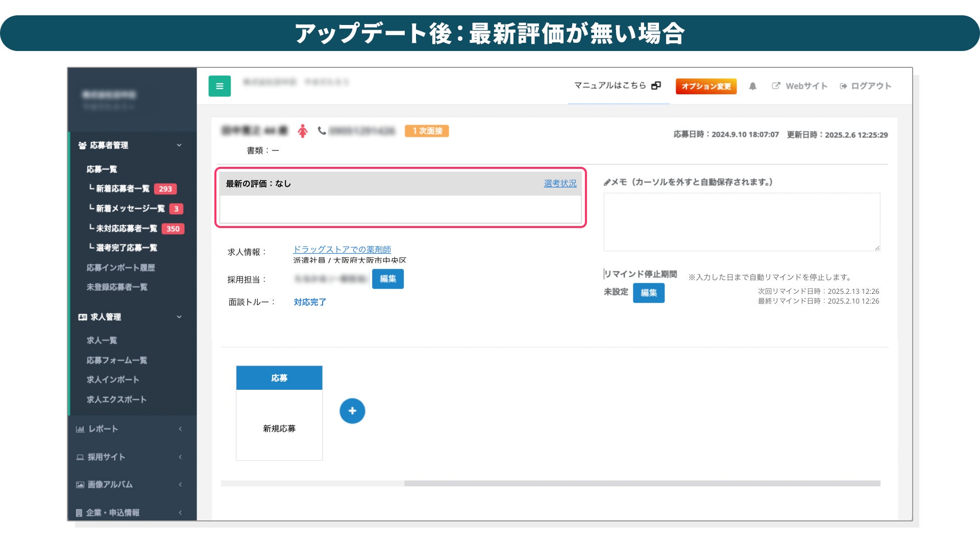This screenshot has height=551, width=980.
Task: Click into the メモ text area
Action: tap(741, 222)
